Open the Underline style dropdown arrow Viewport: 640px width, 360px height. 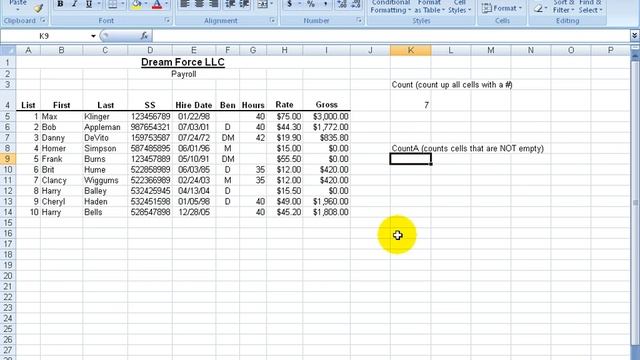pos(99,4)
